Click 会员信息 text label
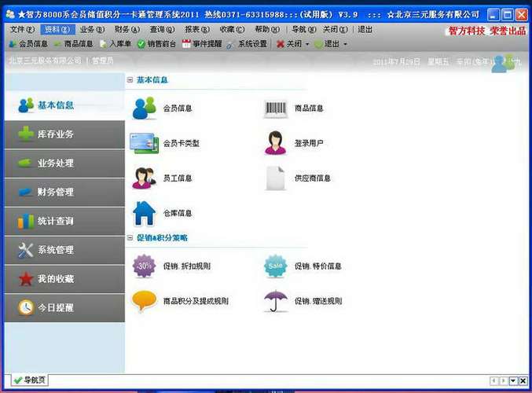Image resolution: width=532 pixels, height=393 pixels. click(x=178, y=108)
